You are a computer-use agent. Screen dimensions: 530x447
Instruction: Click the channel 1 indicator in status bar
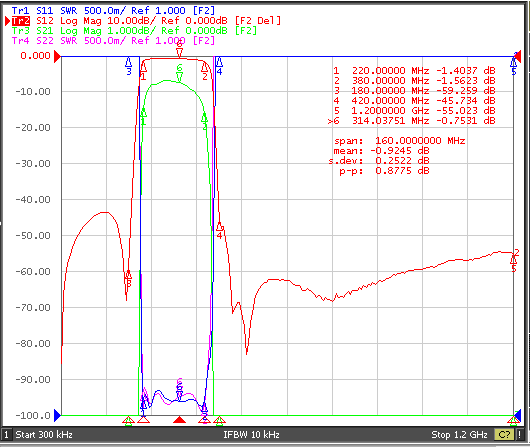tap(6, 434)
